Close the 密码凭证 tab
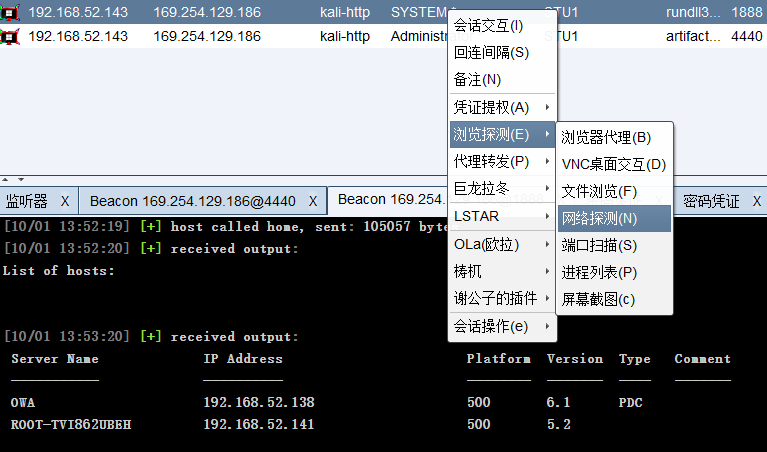The width and height of the screenshot is (767, 452). coord(756,201)
